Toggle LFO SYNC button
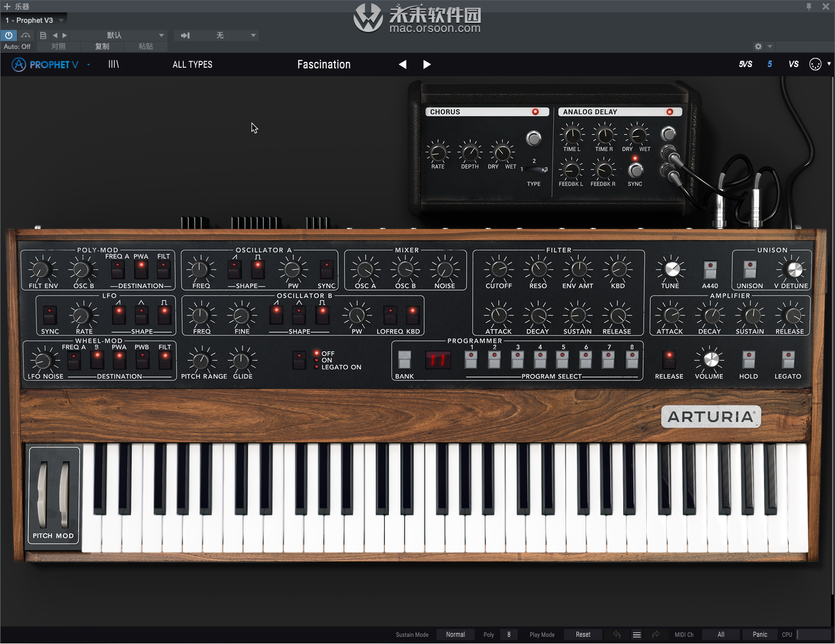Screen dimensions: 835x644 [x=50, y=315]
